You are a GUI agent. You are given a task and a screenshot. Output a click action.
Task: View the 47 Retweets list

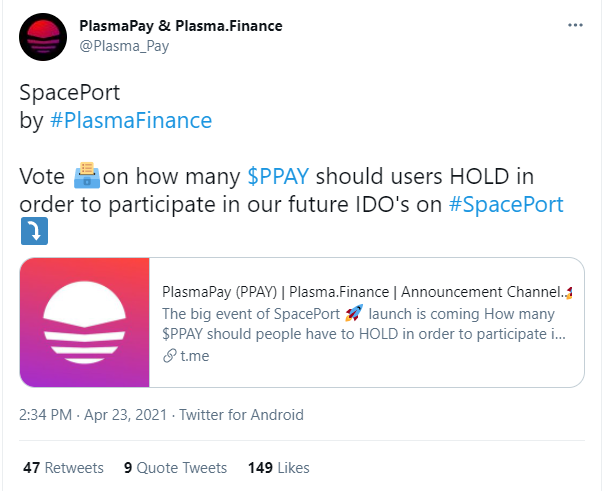pyautogui.click(x=63, y=468)
